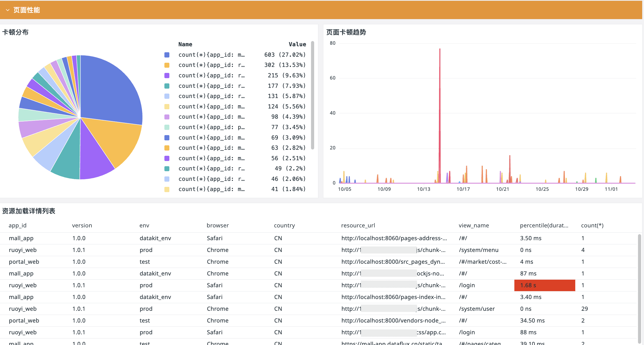
Task: Click the resource_url column header
Action: pyautogui.click(x=358, y=225)
